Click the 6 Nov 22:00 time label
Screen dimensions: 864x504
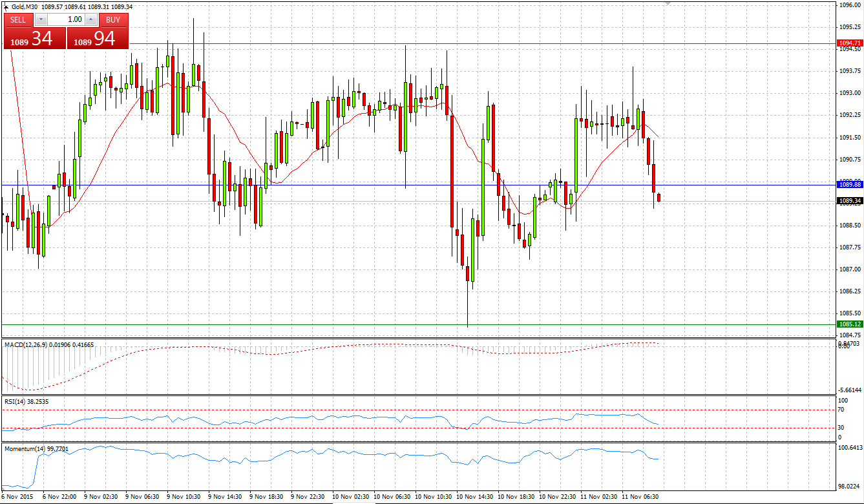pos(59,497)
